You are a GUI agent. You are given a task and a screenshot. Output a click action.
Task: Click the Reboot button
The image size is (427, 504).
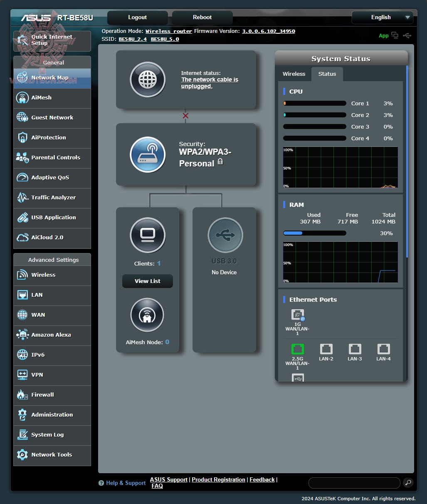coord(202,17)
